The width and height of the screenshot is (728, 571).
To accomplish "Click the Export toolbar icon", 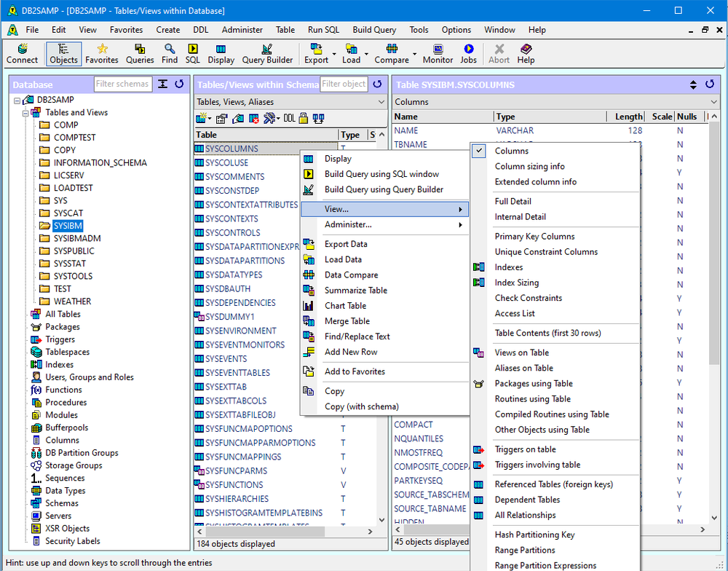I will 316,53.
